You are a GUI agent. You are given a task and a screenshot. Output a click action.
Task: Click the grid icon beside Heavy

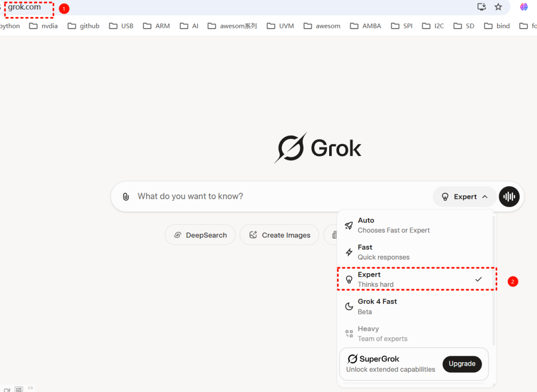point(349,333)
